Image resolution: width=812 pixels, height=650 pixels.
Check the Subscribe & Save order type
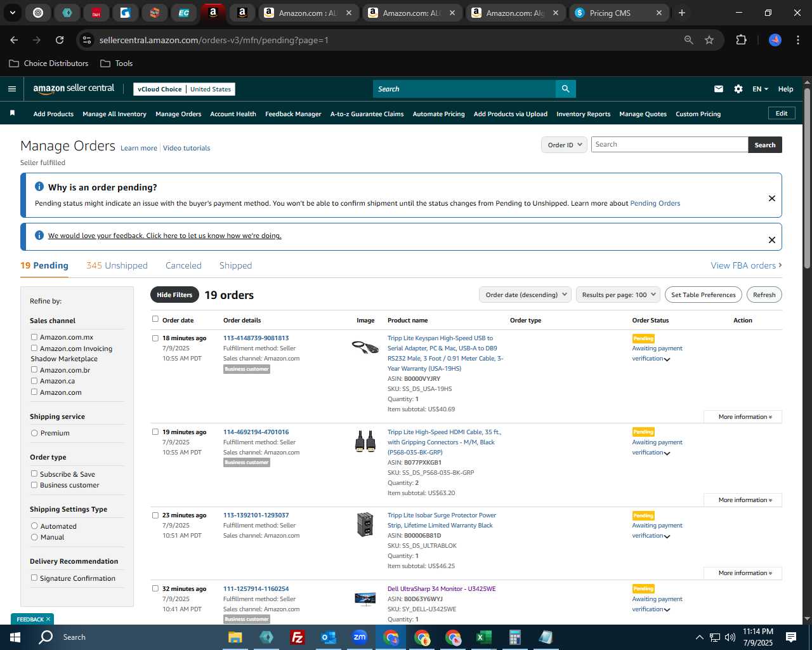click(x=34, y=474)
